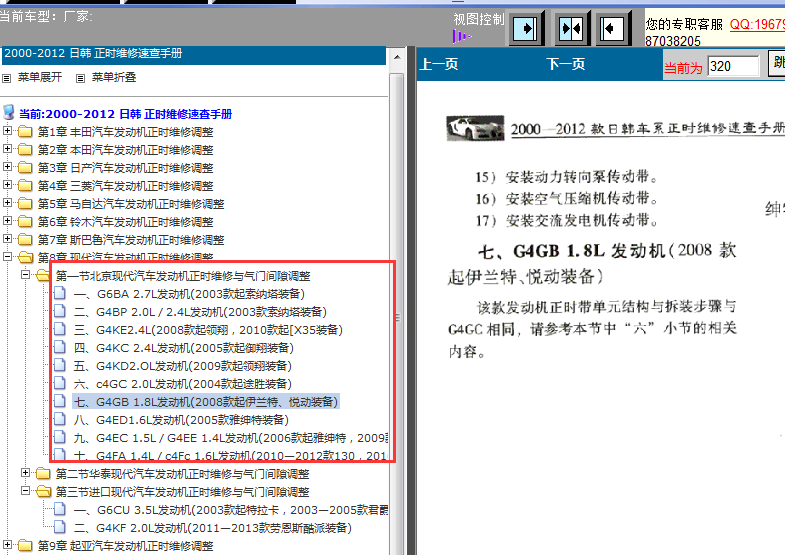Click the folder icon for 第4章 三菱汽车
Screen dimensions: 785x555
(25, 186)
